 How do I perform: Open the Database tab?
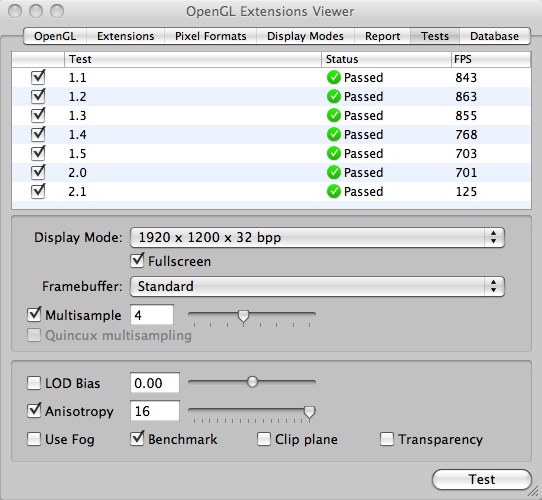pyautogui.click(x=494, y=36)
